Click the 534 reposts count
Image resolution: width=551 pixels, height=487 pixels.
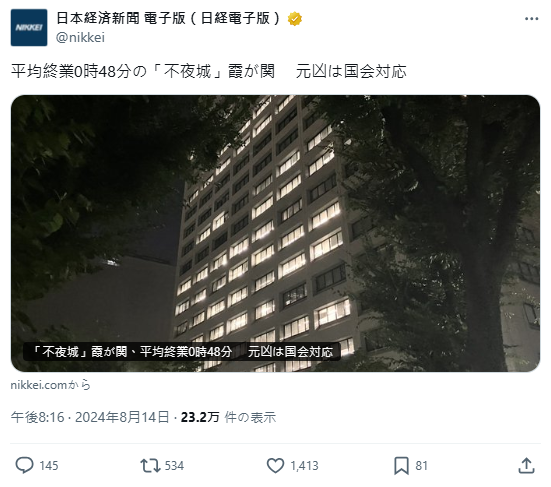(x=174, y=466)
